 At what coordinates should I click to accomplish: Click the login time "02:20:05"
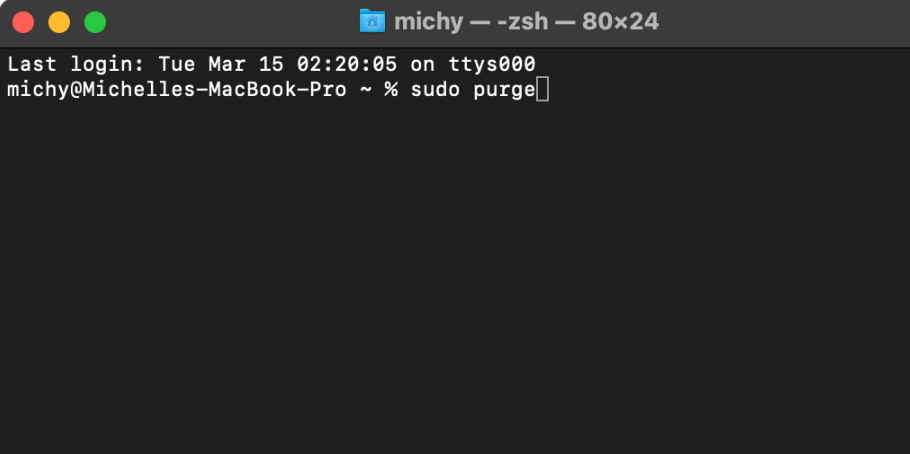click(348, 64)
